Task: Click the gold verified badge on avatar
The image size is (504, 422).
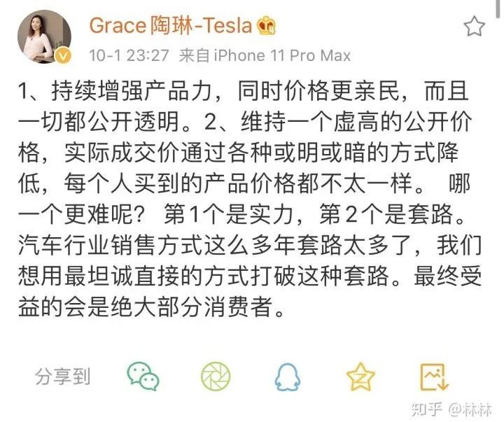Action: [62, 56]
